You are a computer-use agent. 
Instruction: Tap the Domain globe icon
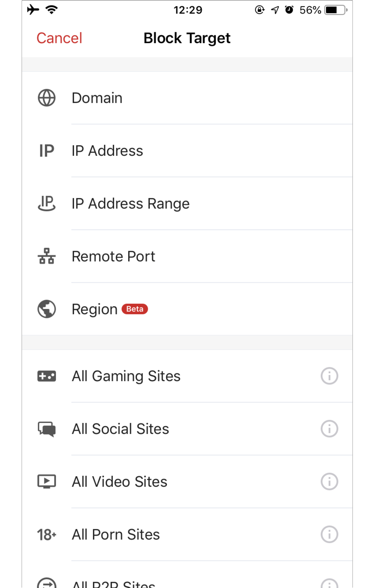pos(46,98)
